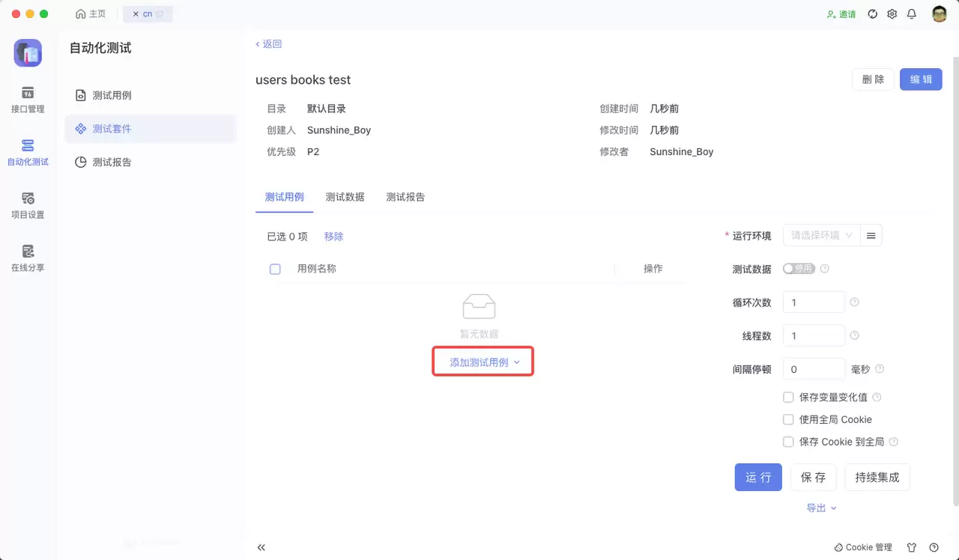959x560 pixels.
Task: Open notifications bell icon
Action: coord(912,14)
